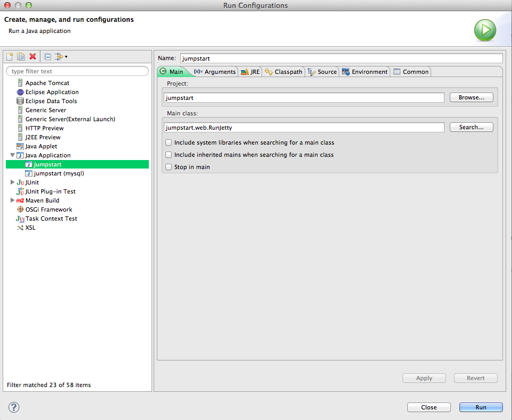512x420 pixels.
Task: Click the XSL configuration icon
Action: pos(20,228)
